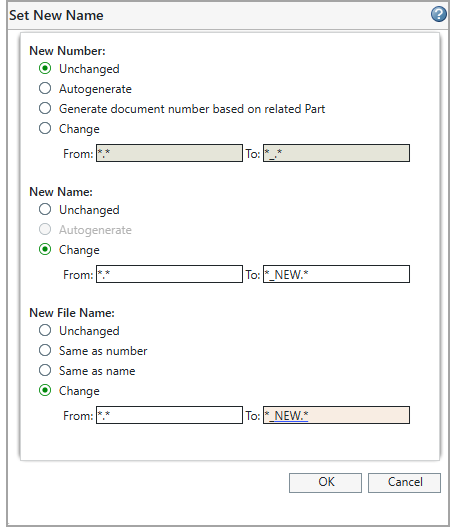This screenshot has width=450, height=527.
Task: Select Autogenerate under New Number
Action: (45, 88)
